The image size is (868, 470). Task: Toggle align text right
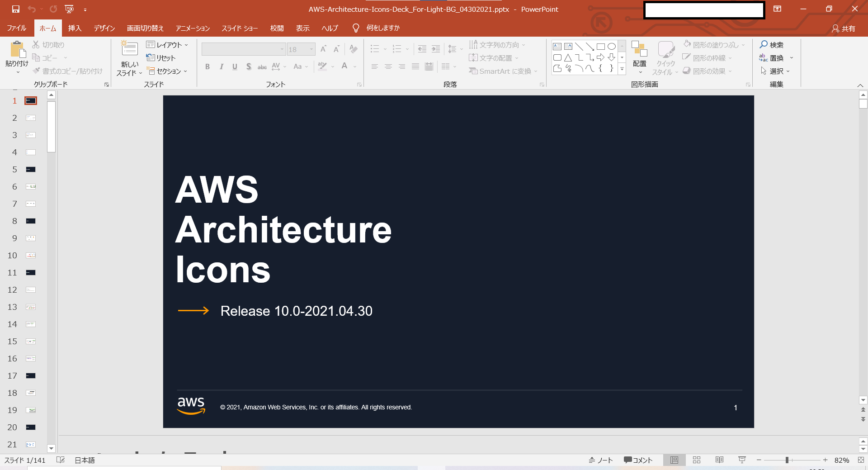pyautogui.click(x=402, y=67)
